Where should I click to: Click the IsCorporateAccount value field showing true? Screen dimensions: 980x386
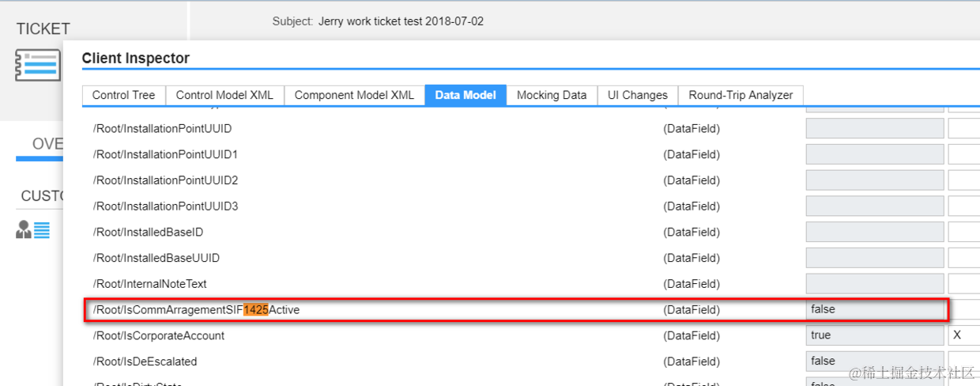tap(875, 335)
